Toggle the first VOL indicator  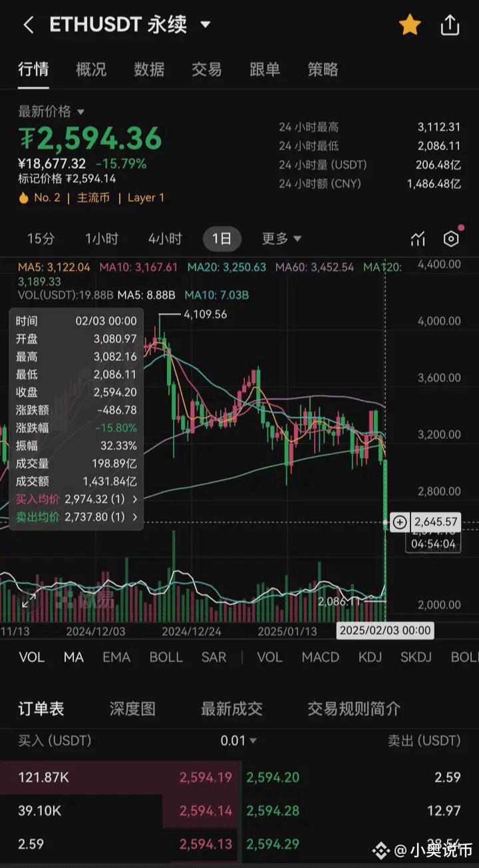click(31, 657)
